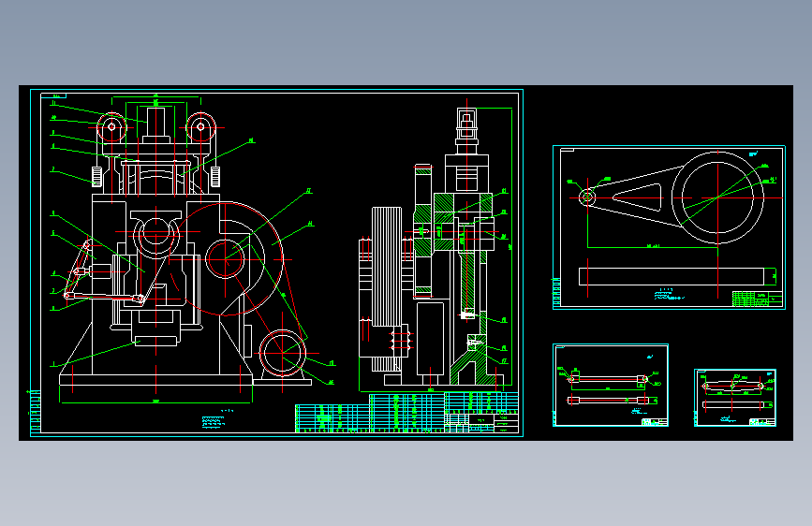The width and height of the screenshot is (812, 526).
Task: Select the smallest three-hole rod drawing sheet
Action: click(x=735, y=398)
